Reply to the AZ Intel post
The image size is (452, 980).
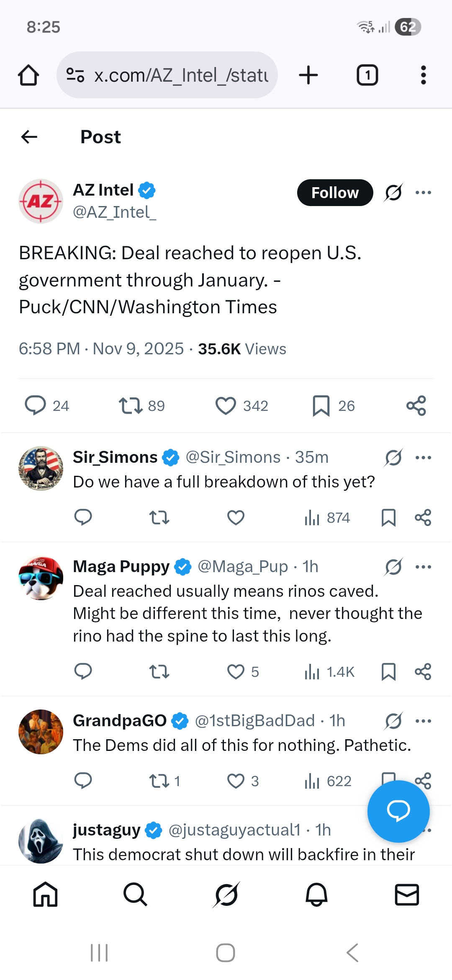click(x=36, y=405)
